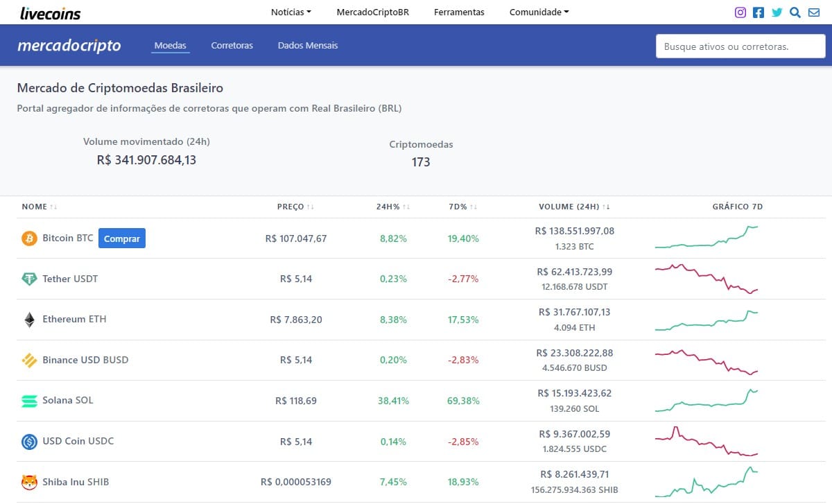Click the magnifier search icon in header
Viewport: 832px width, 504px height.
795,12
